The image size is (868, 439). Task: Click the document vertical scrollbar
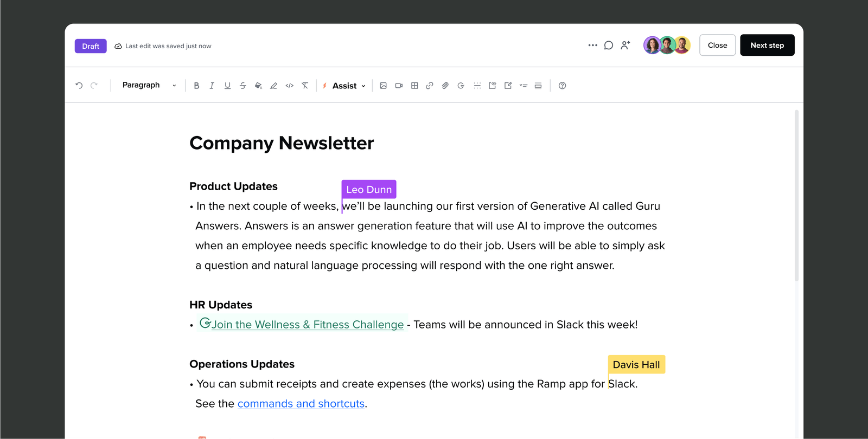[796, 195]
